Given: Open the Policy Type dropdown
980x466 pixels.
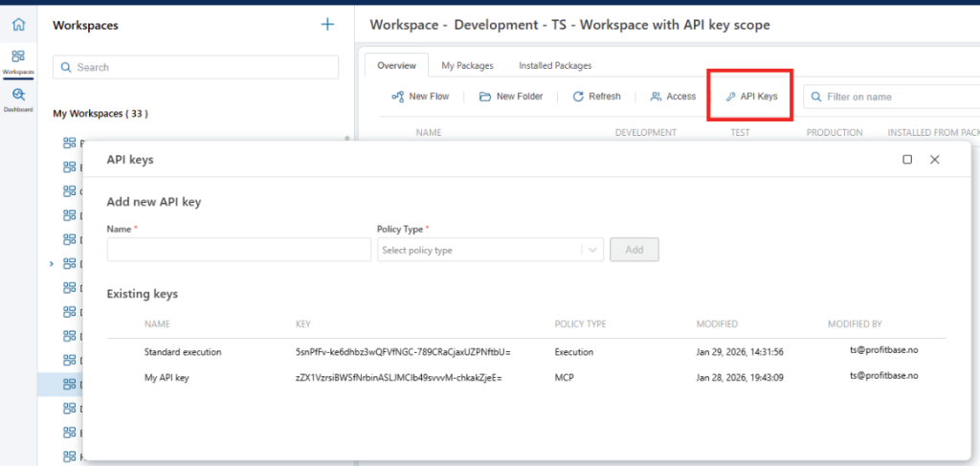Looking at the screenshot, I should coord(490,250).
